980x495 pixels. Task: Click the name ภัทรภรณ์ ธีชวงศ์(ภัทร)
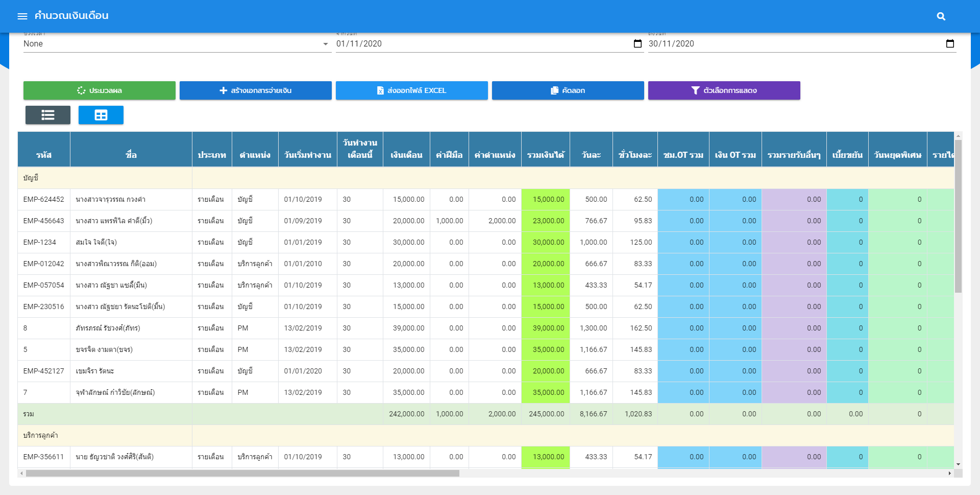[108, 328]
